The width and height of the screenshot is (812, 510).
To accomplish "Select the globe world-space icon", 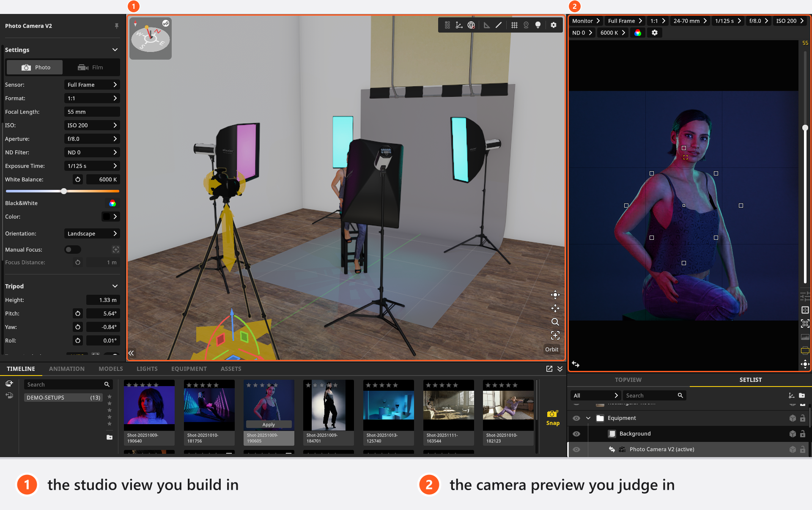I will click(471, 25).
